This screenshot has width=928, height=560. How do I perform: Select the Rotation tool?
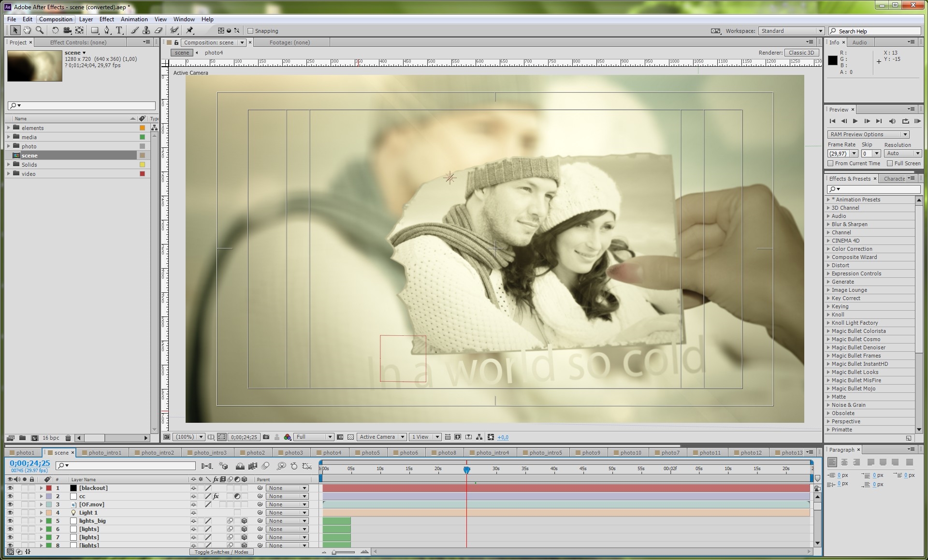pyautogui.click(x=55, y=30)
